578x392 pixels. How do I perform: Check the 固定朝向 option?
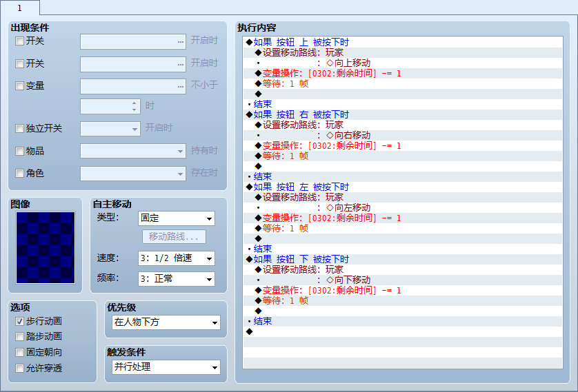19,352
